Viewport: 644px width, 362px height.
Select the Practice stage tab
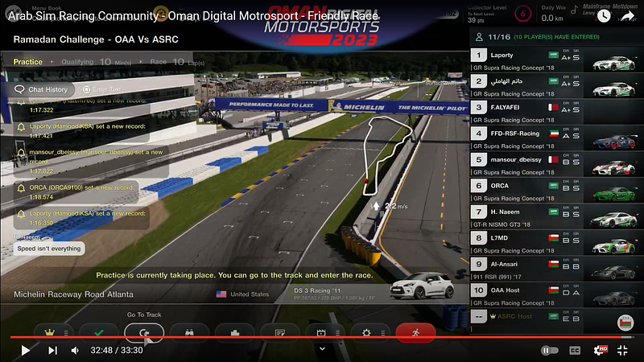(28, 62)
